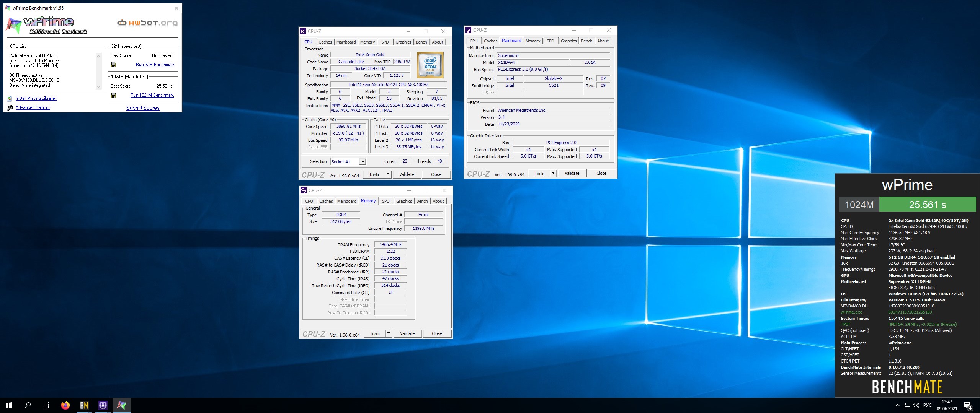The width and height of the screenshot is (980, 413).
Task: Click Uncore Frequency value 1199.8 MHz
Action: click(x=423, y=228)
